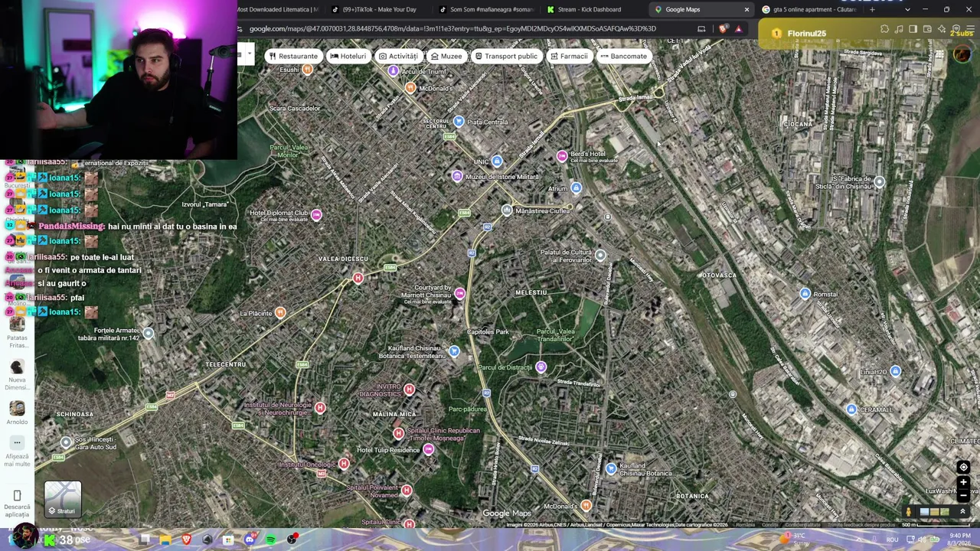Select the Piața Centrală marker
980x551 pixels.
459,122
